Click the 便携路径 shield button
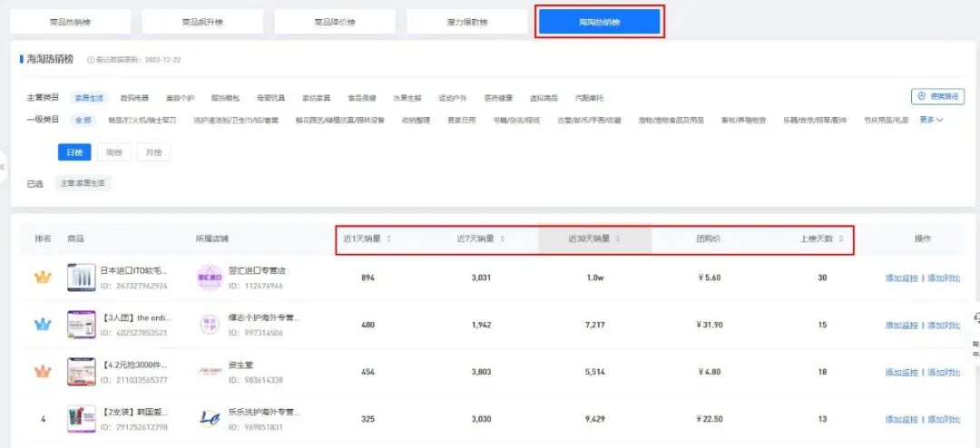 click(x=937, y=96)
